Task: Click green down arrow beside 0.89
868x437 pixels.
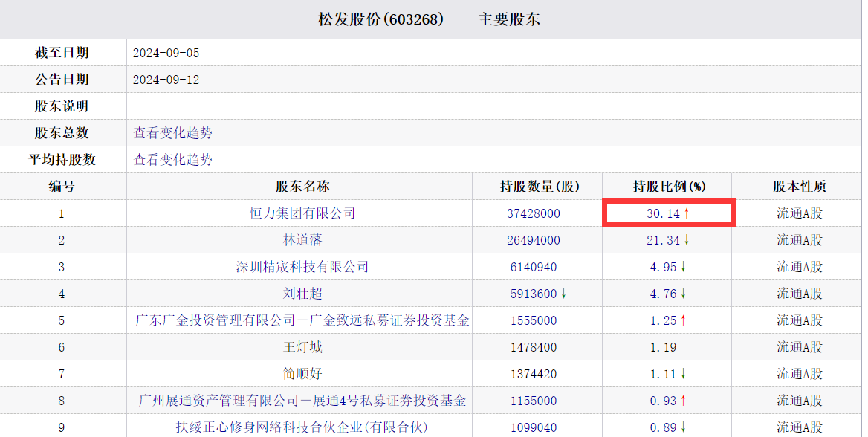Action: pos(683,427)
